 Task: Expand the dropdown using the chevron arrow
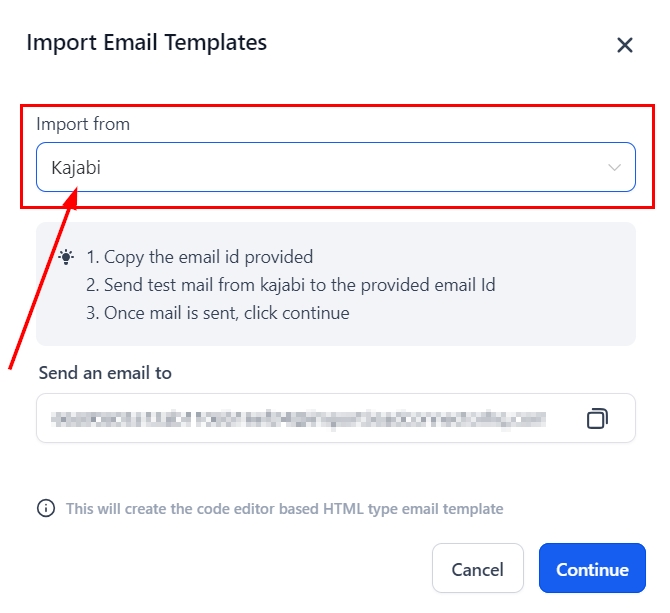pos(615,168)
